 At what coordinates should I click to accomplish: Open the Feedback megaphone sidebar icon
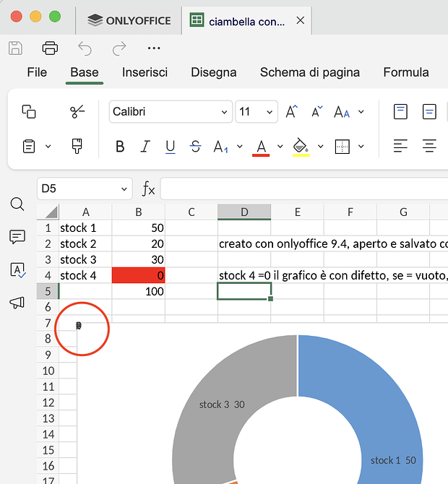[x=17, y=303]
